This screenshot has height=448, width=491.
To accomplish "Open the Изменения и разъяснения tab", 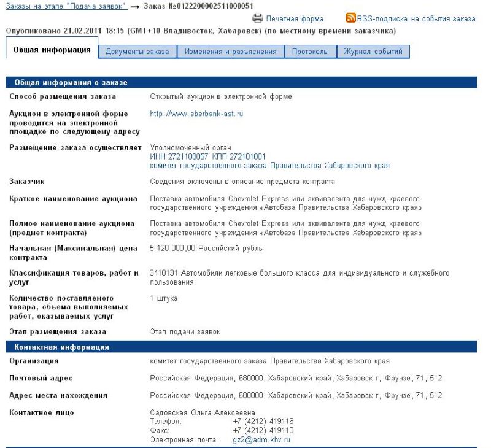I will coord(230,52).
